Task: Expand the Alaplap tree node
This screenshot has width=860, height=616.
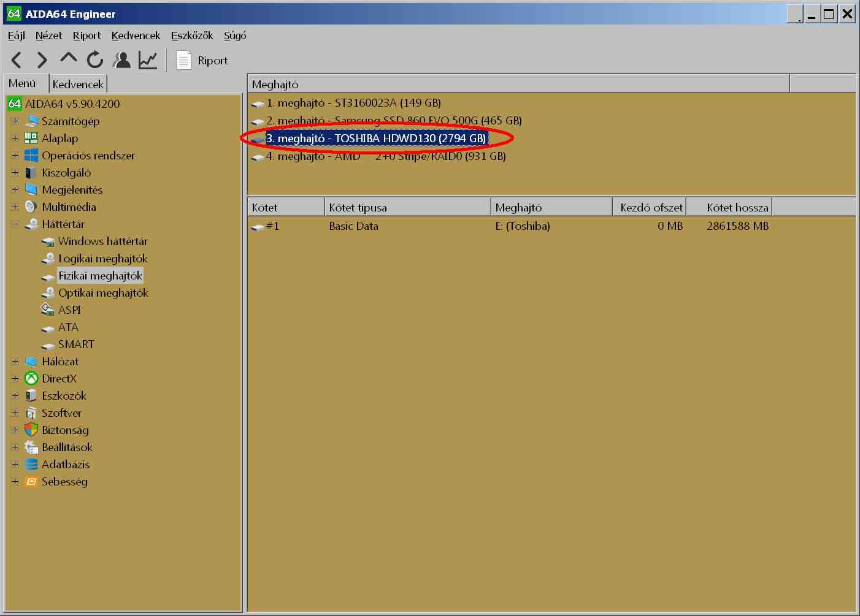Action: tap(15, 138)
